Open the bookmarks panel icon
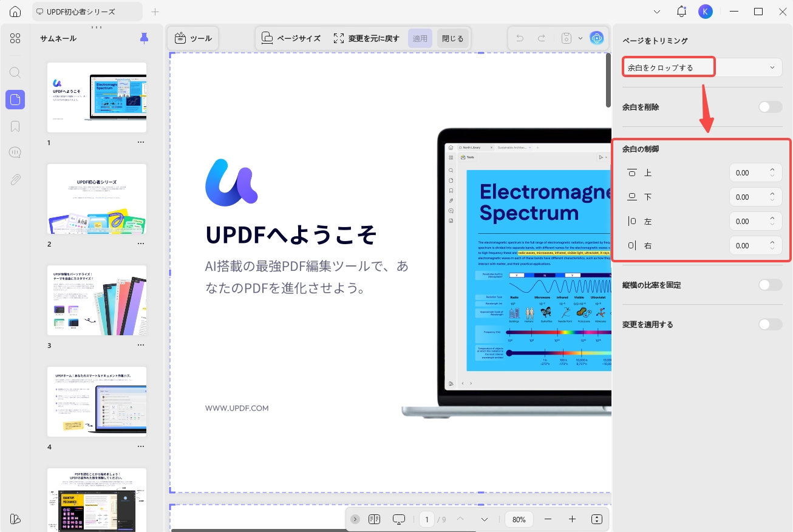Screen dimensions: 793x532 [x=15, y=126]
